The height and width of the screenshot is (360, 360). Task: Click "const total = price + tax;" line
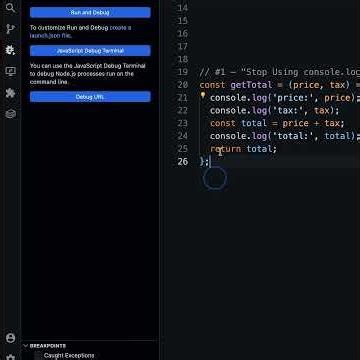(277, 123)
